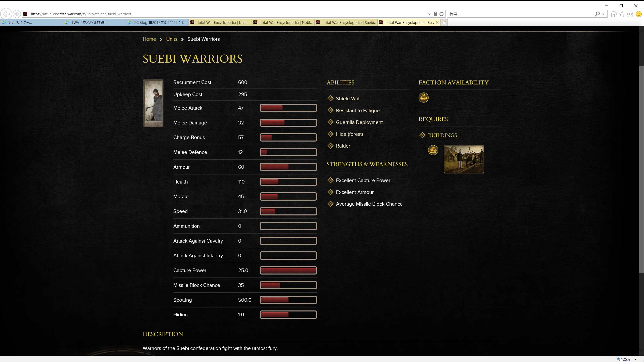Click the Melee Attack stat bar
This screenshot has width=644, height=362.
288,108
